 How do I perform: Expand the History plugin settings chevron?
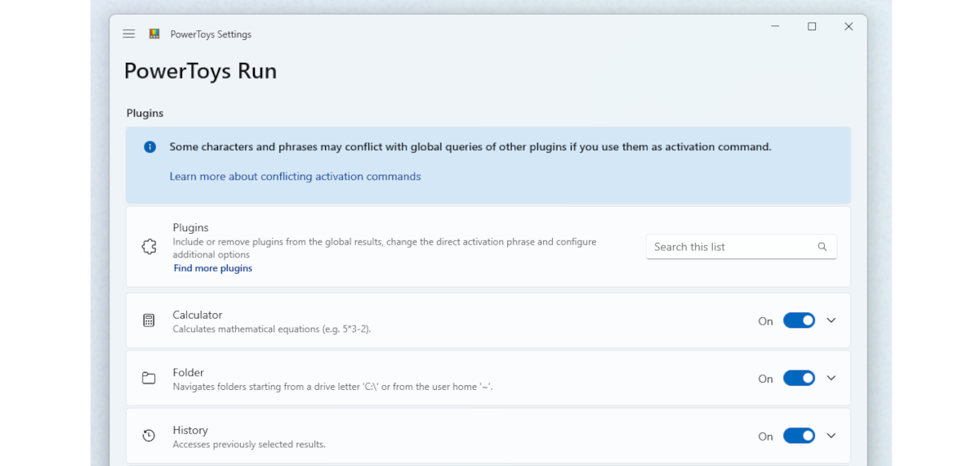point(831,436)
